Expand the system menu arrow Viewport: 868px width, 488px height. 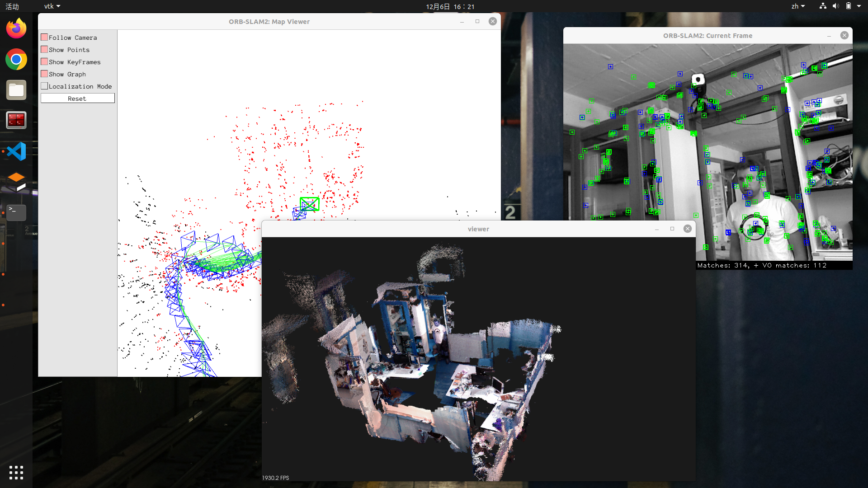coord(859,6)
